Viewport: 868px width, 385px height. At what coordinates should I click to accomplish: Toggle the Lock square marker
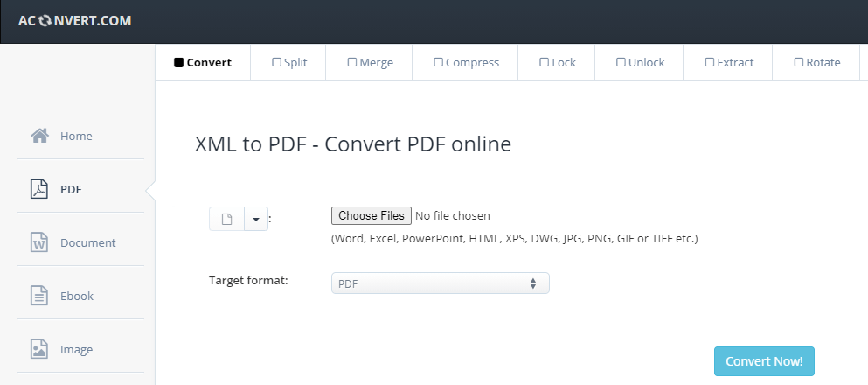click(x=544, y=62)
